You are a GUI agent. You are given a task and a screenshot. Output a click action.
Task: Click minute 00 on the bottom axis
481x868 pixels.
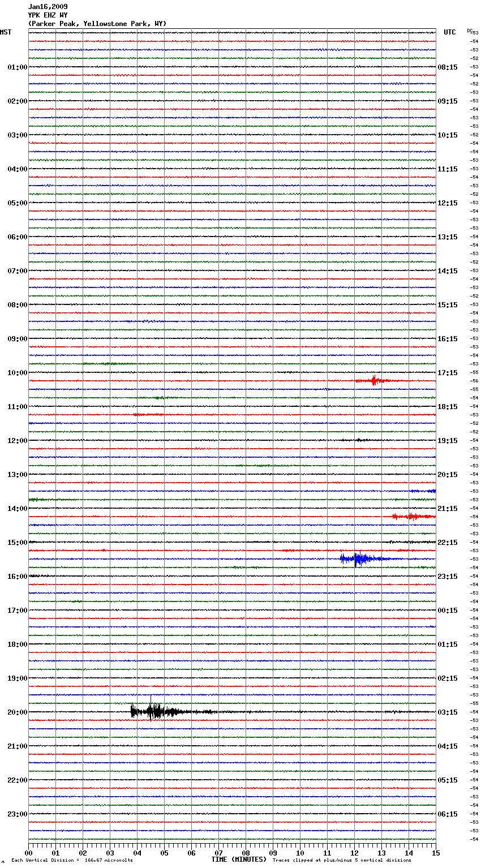click(x=28, y=853)
